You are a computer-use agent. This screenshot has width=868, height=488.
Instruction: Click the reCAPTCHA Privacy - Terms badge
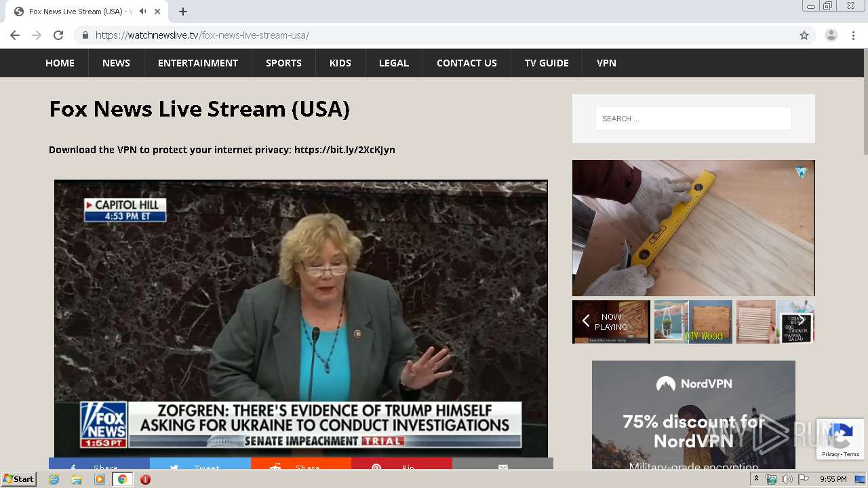click(840, 439)
